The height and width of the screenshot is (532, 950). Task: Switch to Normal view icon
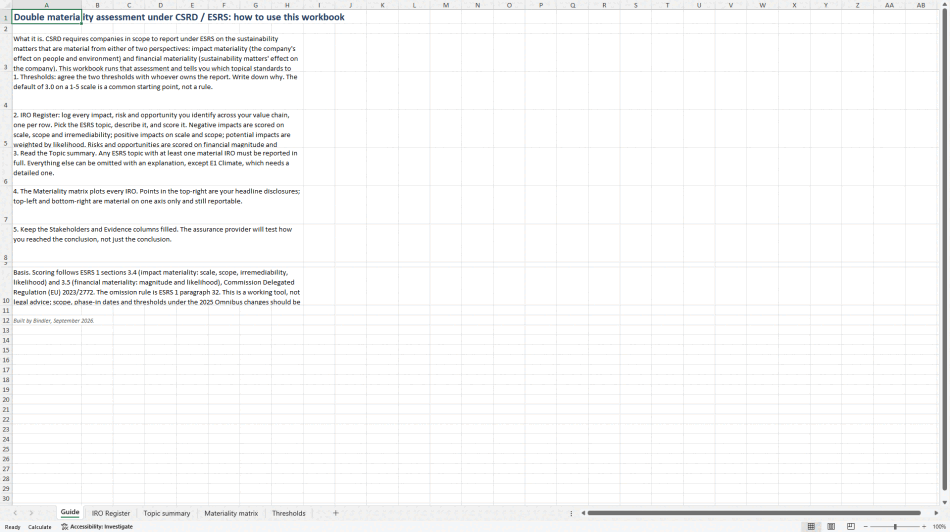coord(811,527)
